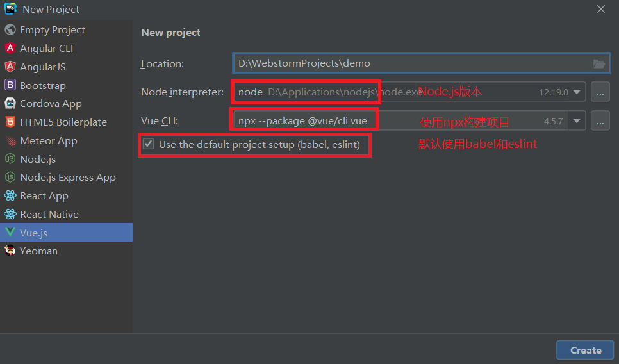The image size is (619, 364).
Task: Click the Vue.js V logo icon
Action: (10, 232)
